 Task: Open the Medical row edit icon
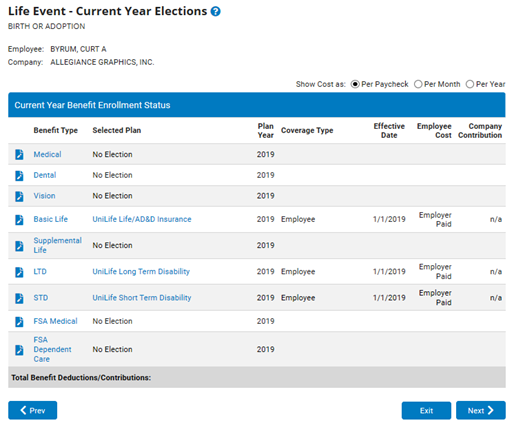click(19, 155)
